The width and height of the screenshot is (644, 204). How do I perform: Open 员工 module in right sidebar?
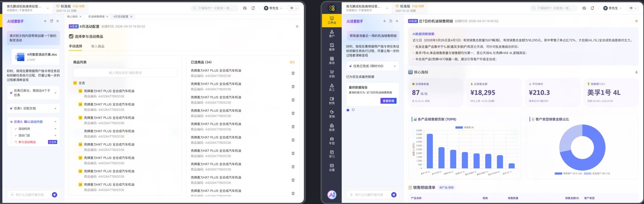[x=331, y=87]
